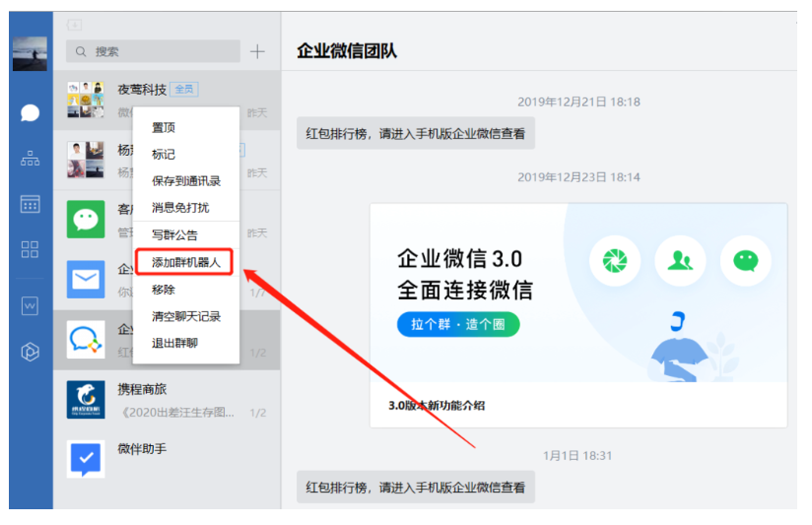Image resolution: width=812 pixels, height=525 pixels.
Task: Click the 2019年12月23日 18:14 timestamp
Action: click(x=579, y=177)
